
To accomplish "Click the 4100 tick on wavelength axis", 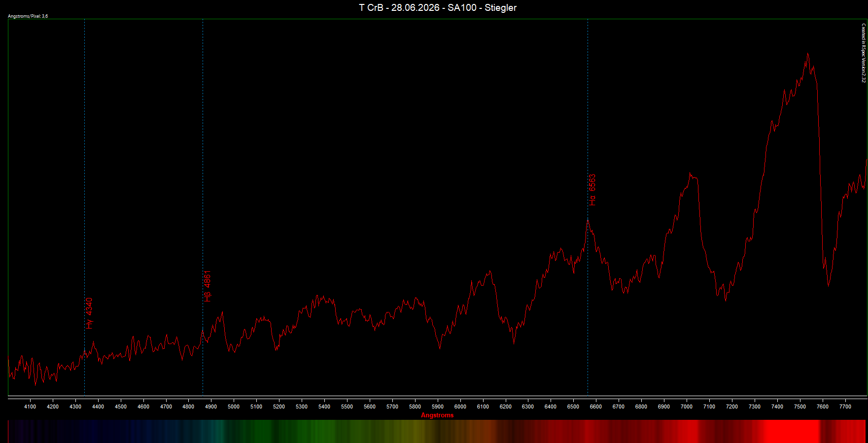I will 30,406.
